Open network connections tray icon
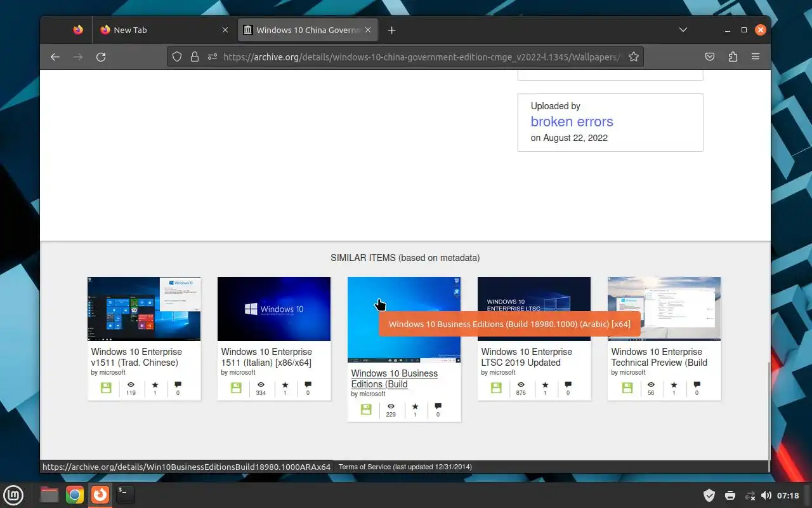Screen dimensions: 812x508 pyautogui.click(x=750, y=495)
